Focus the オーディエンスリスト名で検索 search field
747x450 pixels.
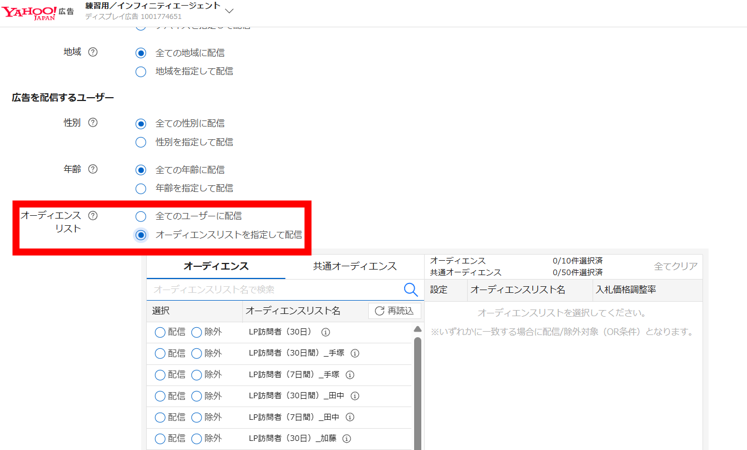tap(275, 290)
